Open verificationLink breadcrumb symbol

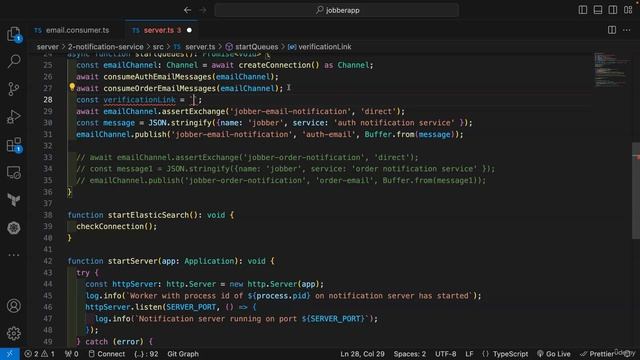pyautogui.click(x=320, y=47)
